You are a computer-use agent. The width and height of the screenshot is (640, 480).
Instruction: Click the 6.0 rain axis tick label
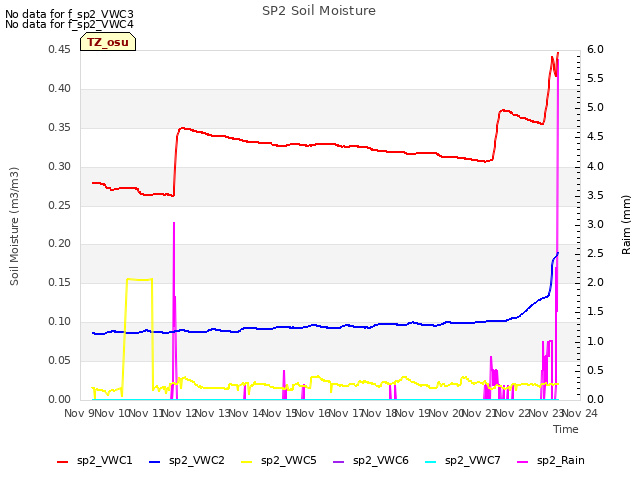point(595,50)
